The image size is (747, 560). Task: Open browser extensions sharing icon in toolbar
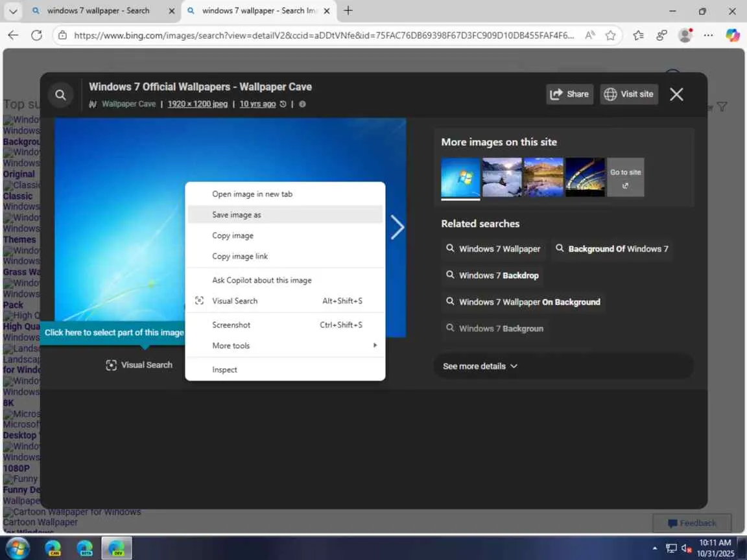tap(661, 35)
